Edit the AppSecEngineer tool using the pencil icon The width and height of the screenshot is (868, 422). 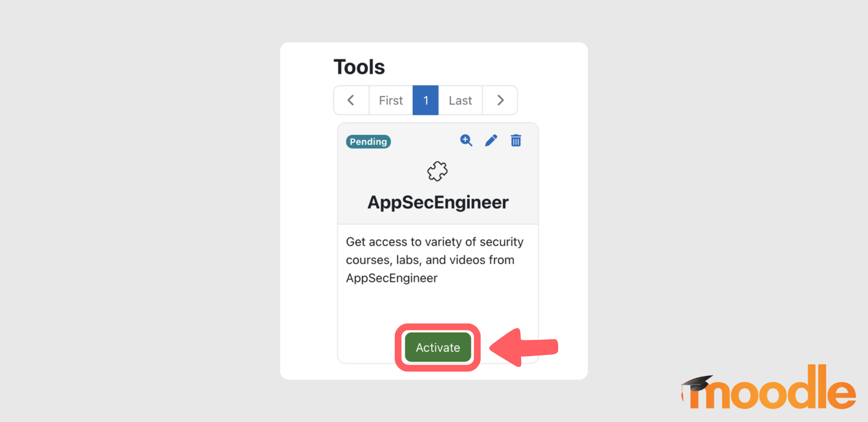(x=491, y=141)
